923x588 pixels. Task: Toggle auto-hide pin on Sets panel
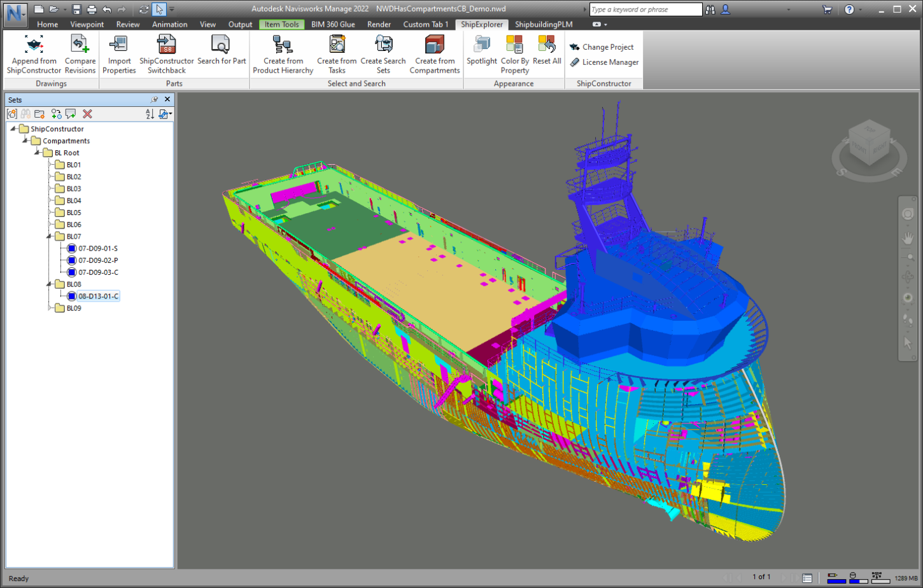click(154, 99)
